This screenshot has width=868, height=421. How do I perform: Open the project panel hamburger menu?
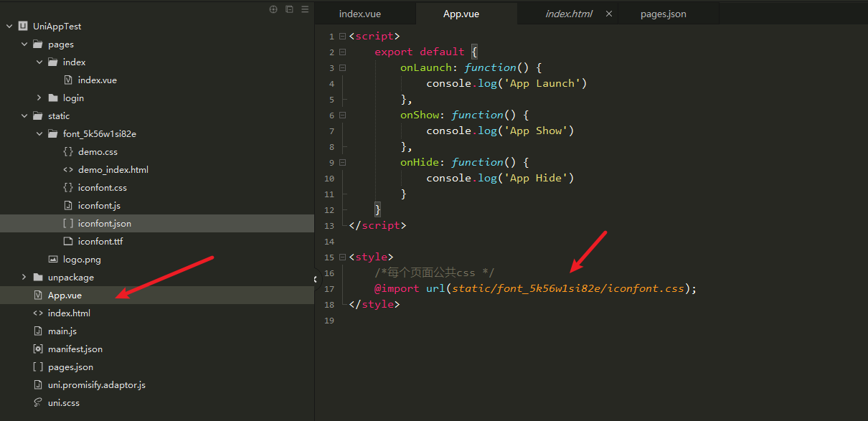[306, 9]
